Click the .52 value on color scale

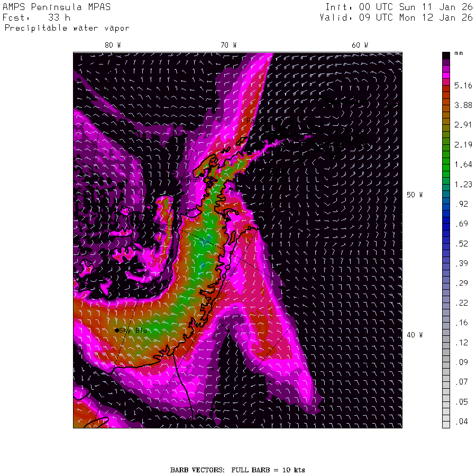pos(463,244)
